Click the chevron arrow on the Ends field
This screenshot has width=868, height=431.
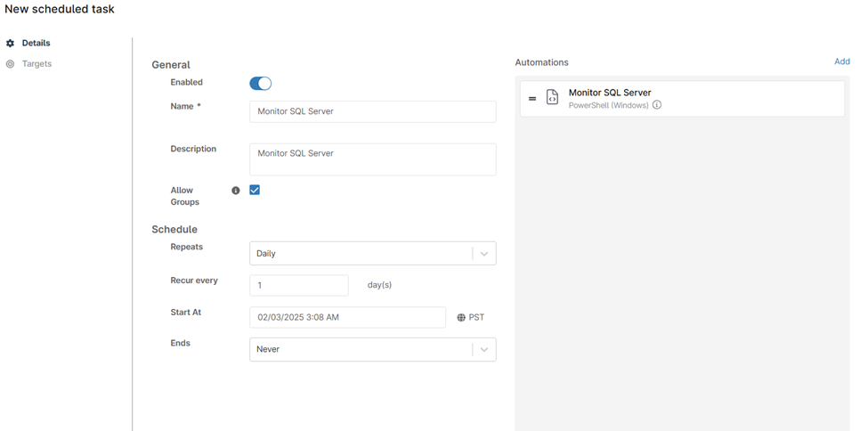click(x=483, y=350)
